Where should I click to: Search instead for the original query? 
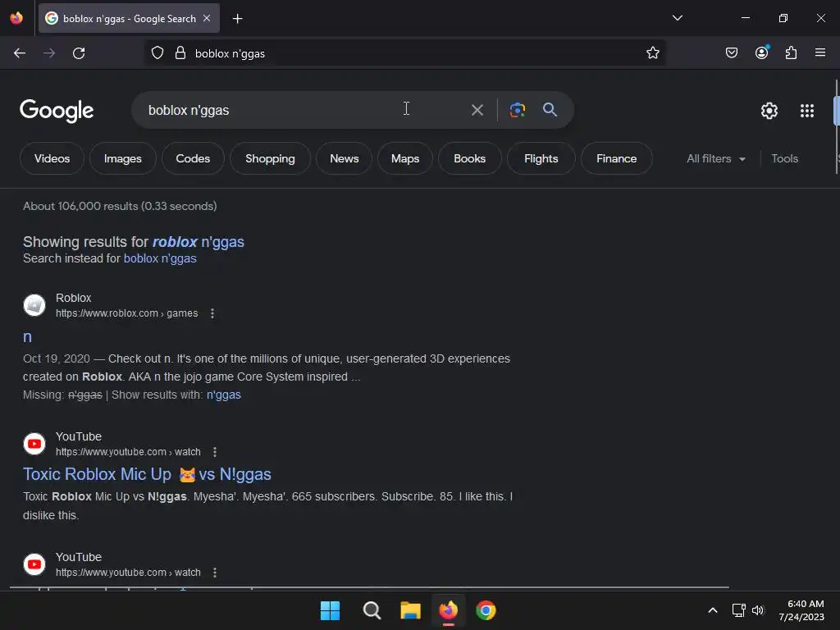point(160,258)
